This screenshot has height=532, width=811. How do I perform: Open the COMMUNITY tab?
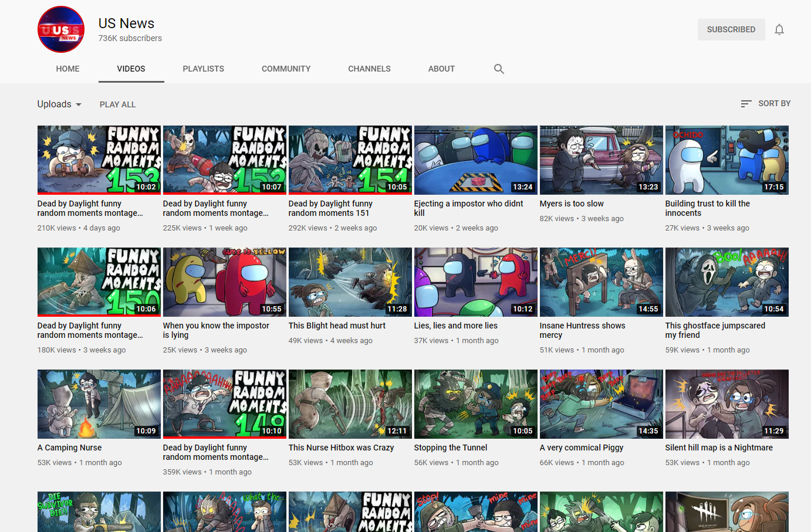coord(286,69)
